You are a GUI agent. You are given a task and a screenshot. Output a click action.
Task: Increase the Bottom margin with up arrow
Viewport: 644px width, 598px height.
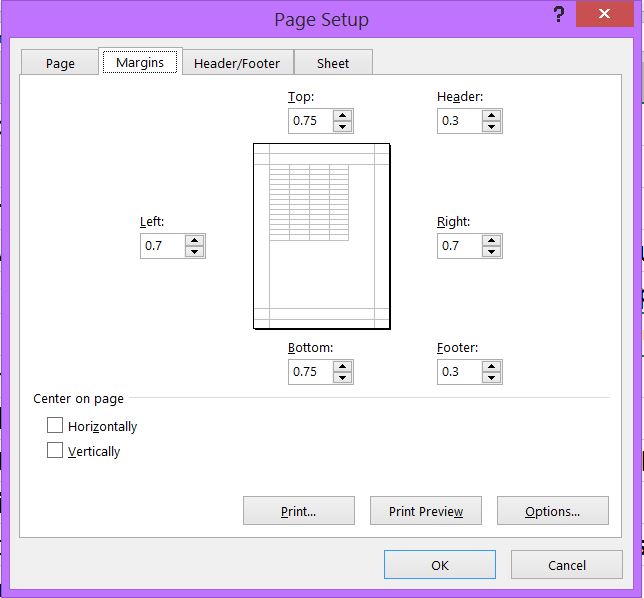pyautogui.click(x=343, y=366)
